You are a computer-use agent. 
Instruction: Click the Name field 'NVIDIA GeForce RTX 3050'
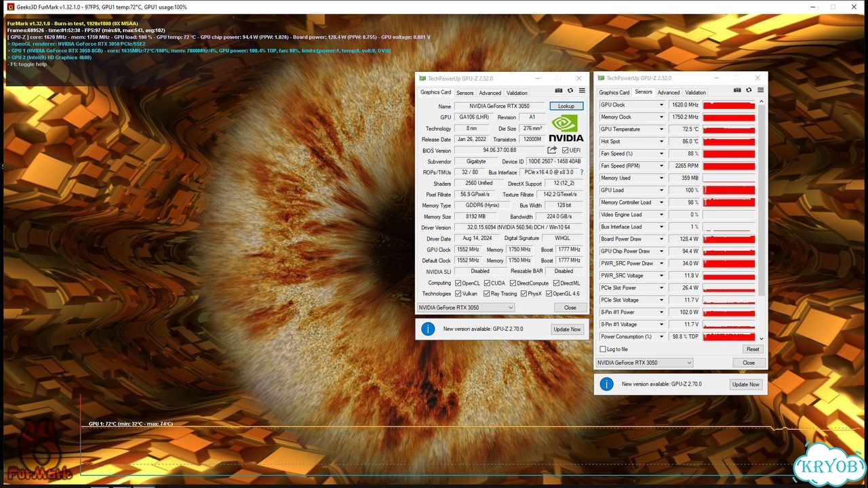(500, 106)
